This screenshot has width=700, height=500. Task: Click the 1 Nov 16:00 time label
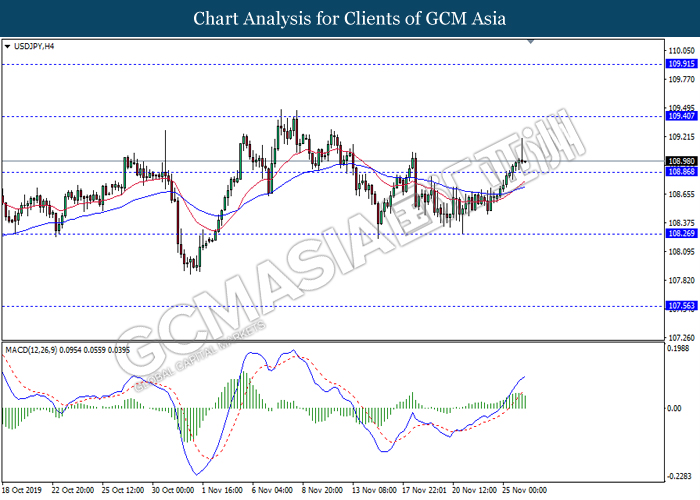222,490
